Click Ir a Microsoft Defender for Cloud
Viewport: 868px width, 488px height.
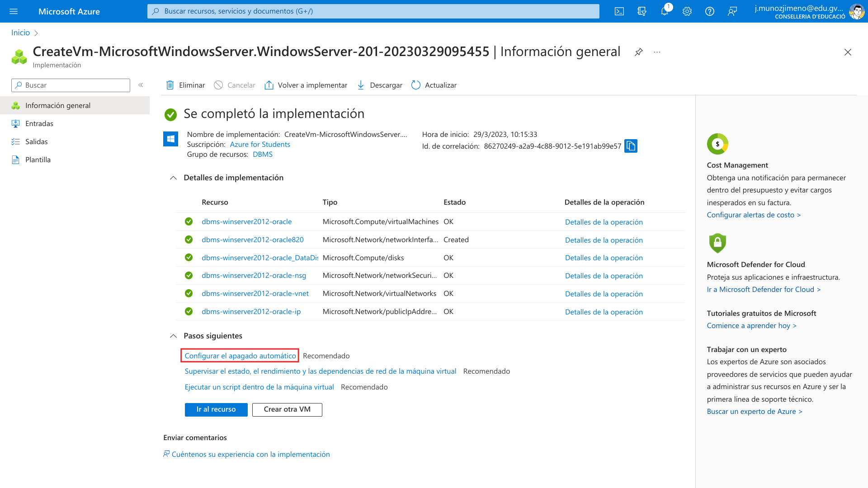pos(764,290)
